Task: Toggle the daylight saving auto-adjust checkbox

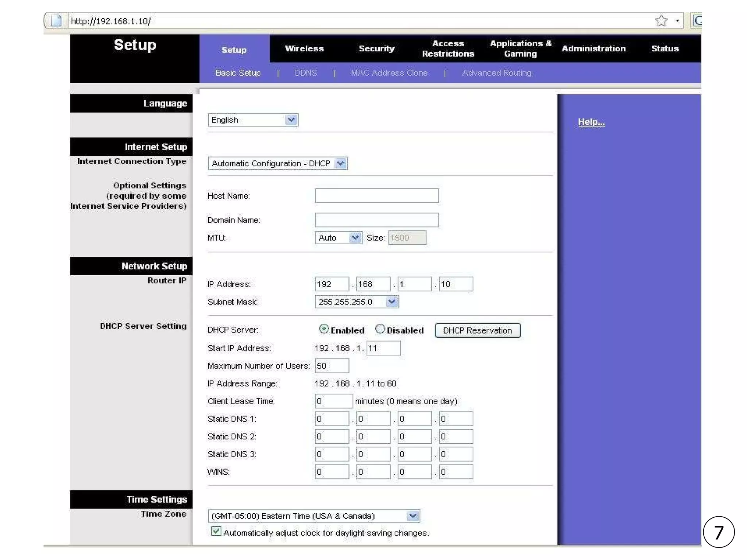Action: (x=216, y=531)
